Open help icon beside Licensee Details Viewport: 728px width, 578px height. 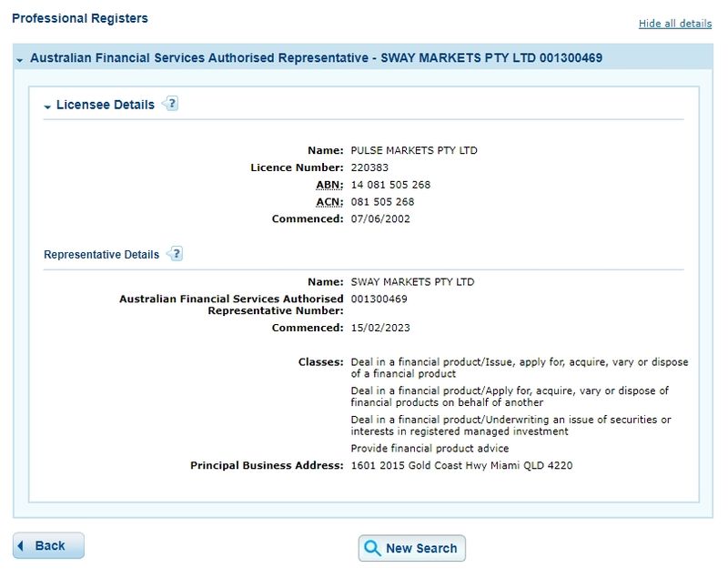170,104
